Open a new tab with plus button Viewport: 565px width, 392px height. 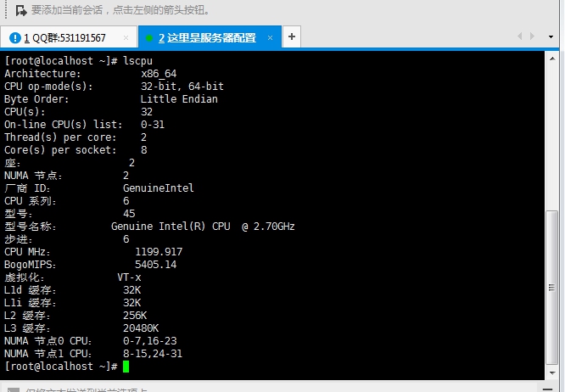tap(292, 36)
